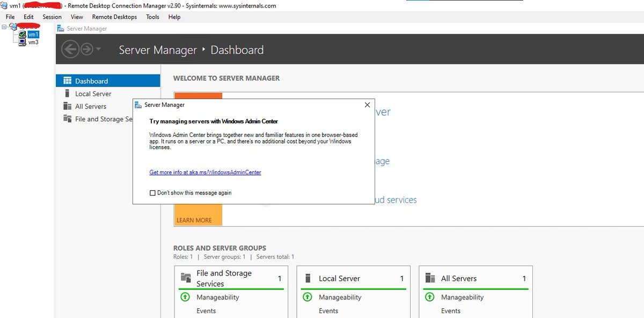Click the All Servers tile icon
This screenshot has width=644, height=318.
pyautogui.click(x=430, y=278)
